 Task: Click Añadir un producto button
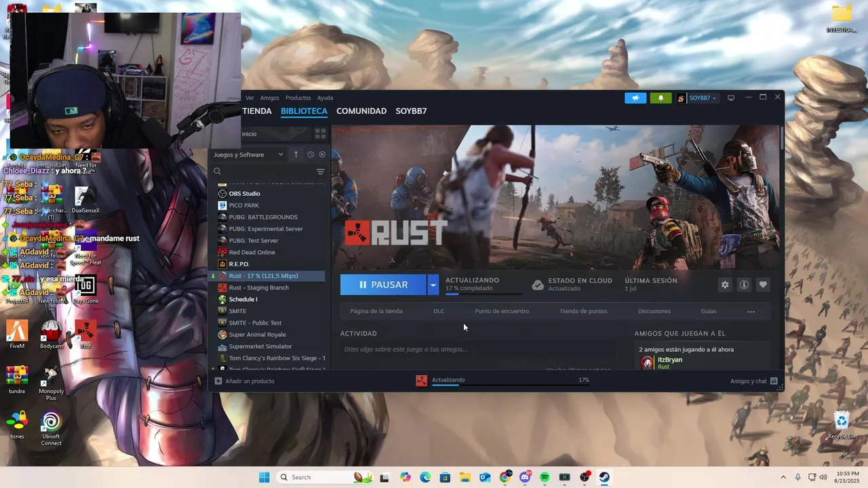[x=245, y=381]
